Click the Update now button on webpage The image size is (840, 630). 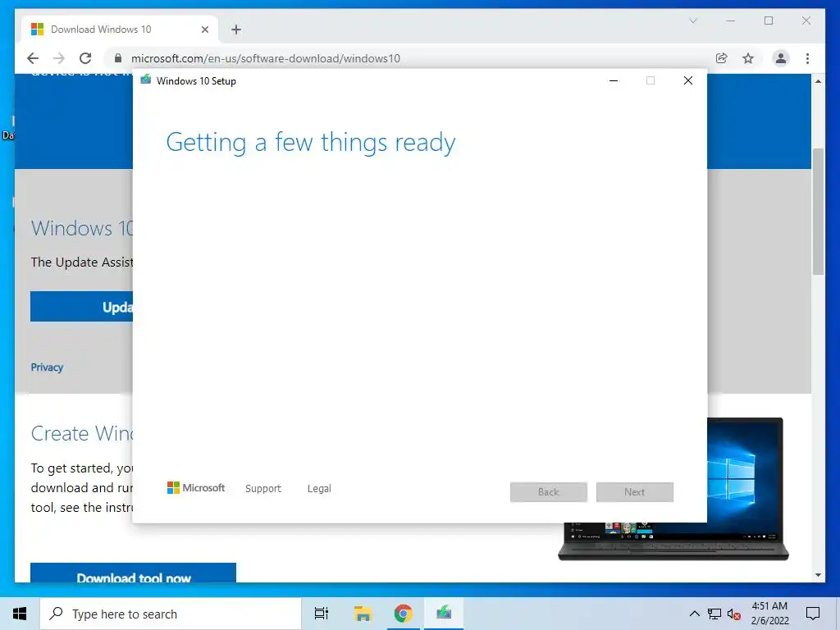point(81,307)
